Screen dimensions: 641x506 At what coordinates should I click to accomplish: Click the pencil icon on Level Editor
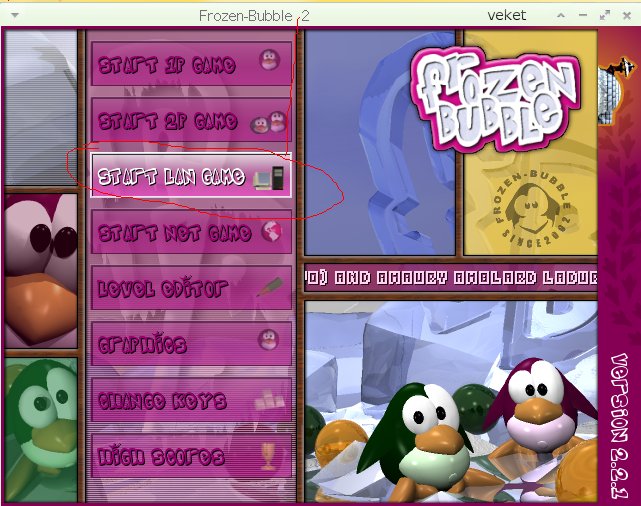270,287
